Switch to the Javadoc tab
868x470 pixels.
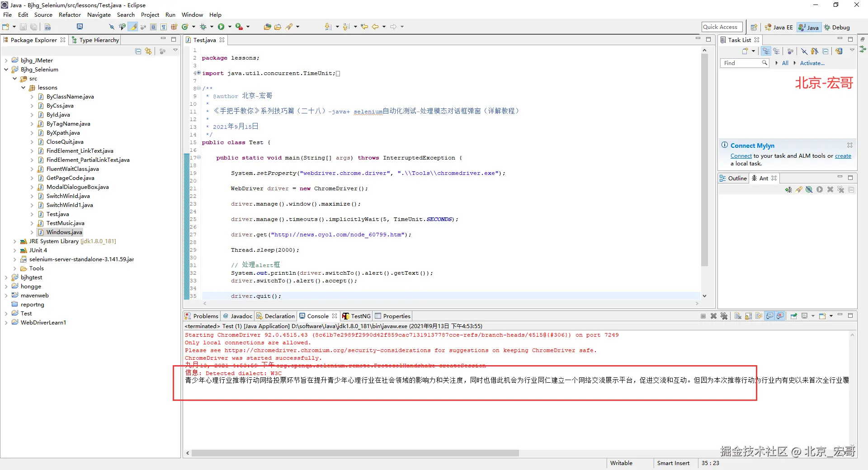[237, 316]
